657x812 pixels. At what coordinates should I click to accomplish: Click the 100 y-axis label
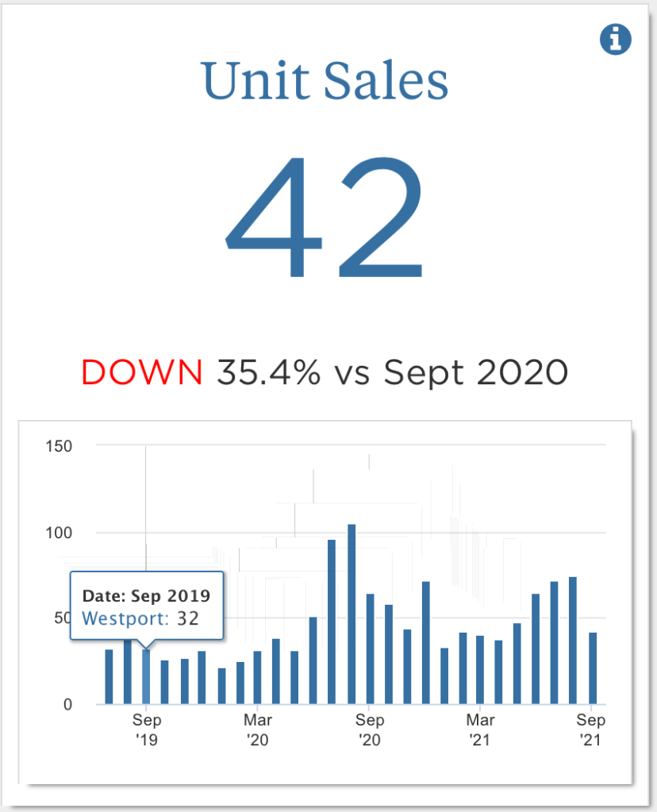[60, 532]
